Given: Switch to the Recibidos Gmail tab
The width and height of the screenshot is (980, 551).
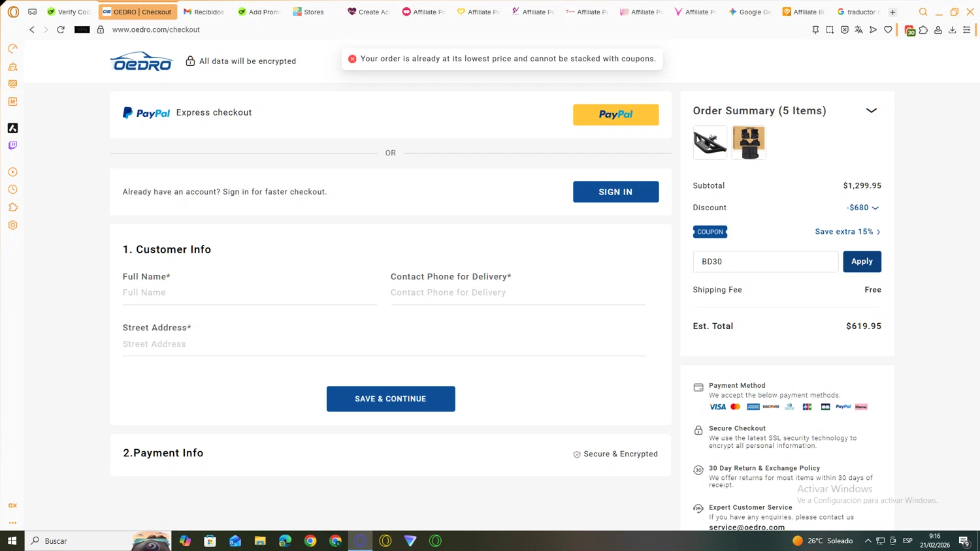Looking at the screenshot, I should coord(204,12).
